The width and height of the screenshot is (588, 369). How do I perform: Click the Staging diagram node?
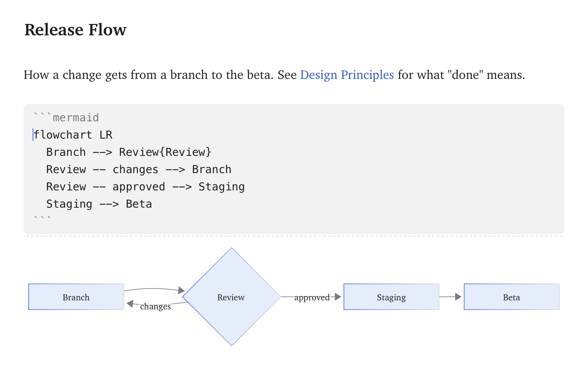tap(391, 297)
